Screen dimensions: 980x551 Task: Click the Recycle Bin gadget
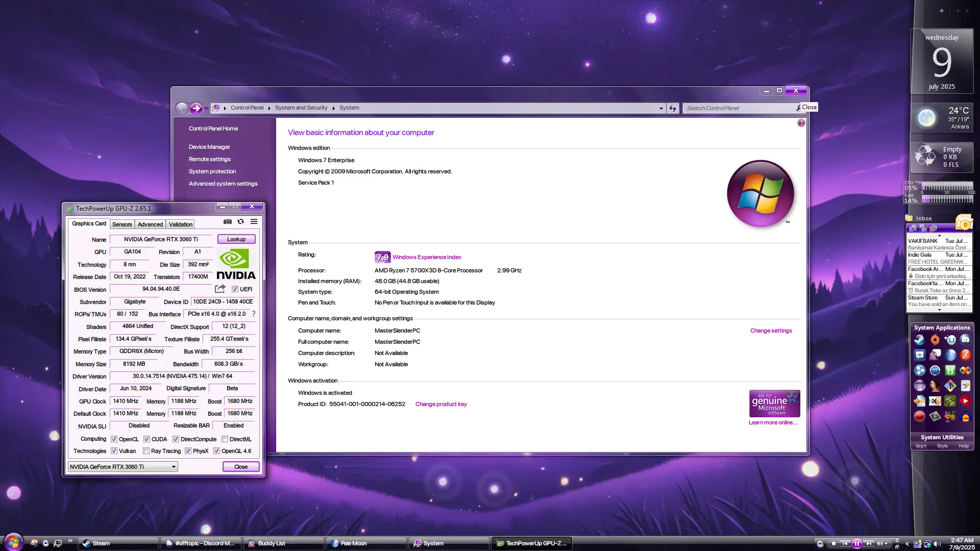coord(942,157)
